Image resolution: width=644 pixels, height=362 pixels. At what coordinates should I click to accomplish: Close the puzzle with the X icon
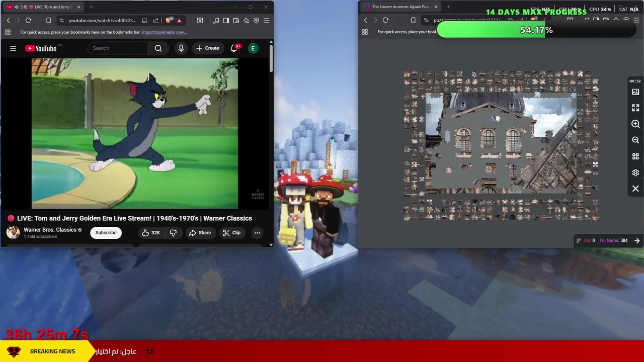(x=635, y=189)
